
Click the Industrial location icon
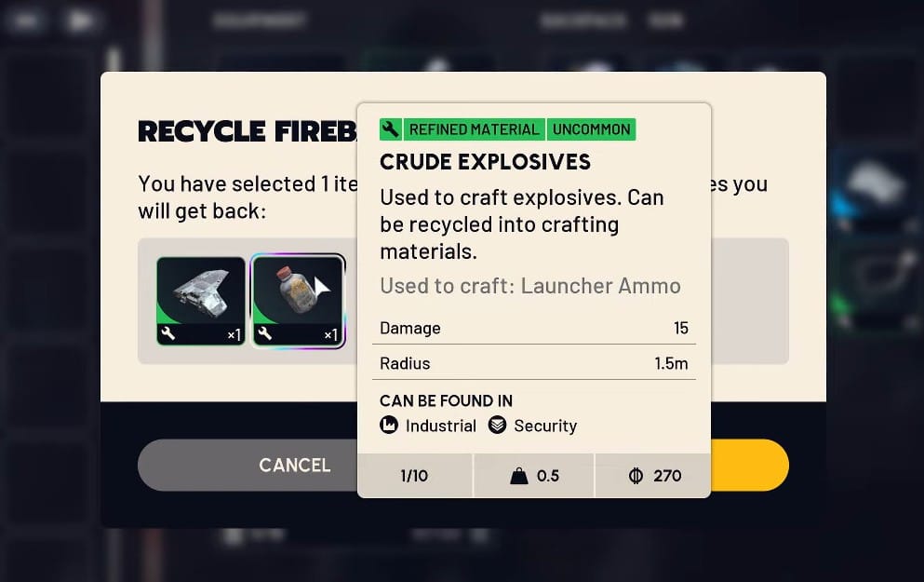[x=389, y=425]
